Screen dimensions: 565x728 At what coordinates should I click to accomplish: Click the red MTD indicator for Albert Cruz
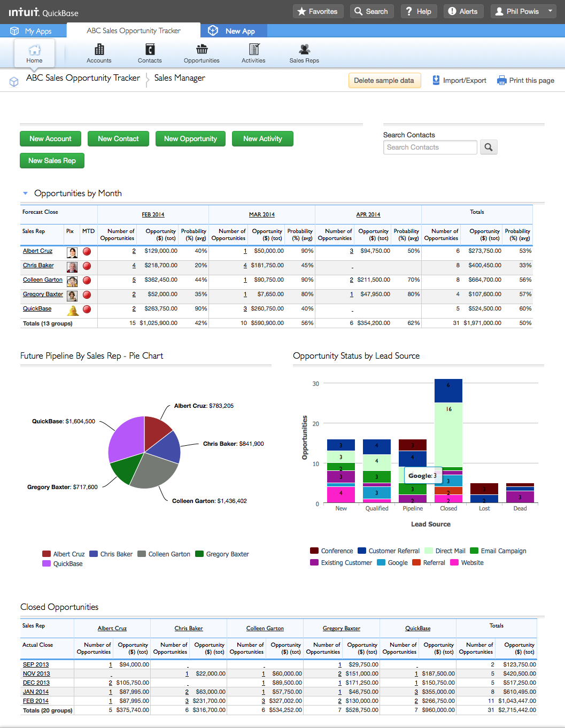(x=87, y=251)
